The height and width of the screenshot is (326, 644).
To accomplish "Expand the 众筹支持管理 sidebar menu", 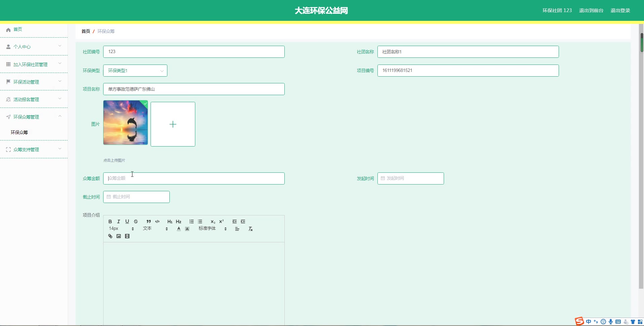I will coord(34,150).
